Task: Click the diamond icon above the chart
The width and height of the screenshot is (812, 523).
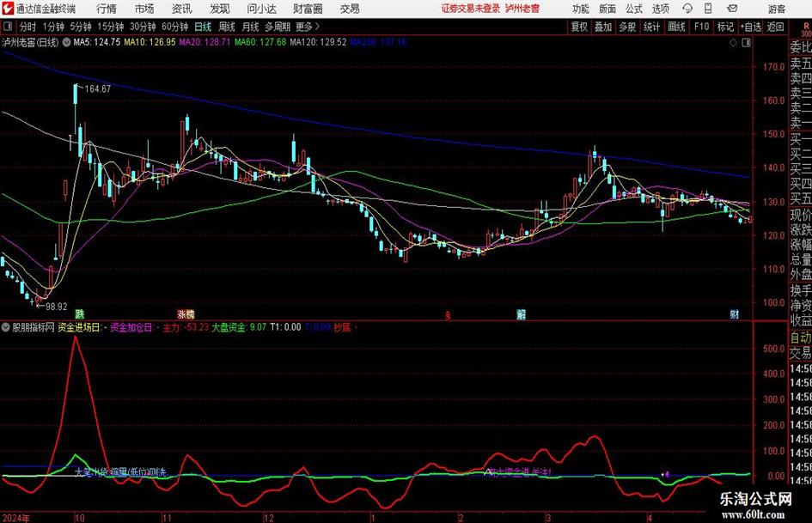Action: [733, 42]
